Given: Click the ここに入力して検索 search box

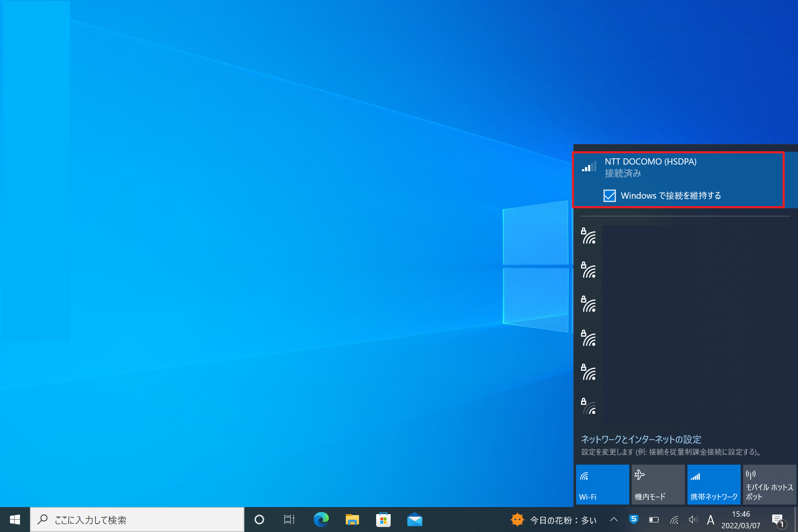Looking at the screenshot, I should (x=137, y=520).
